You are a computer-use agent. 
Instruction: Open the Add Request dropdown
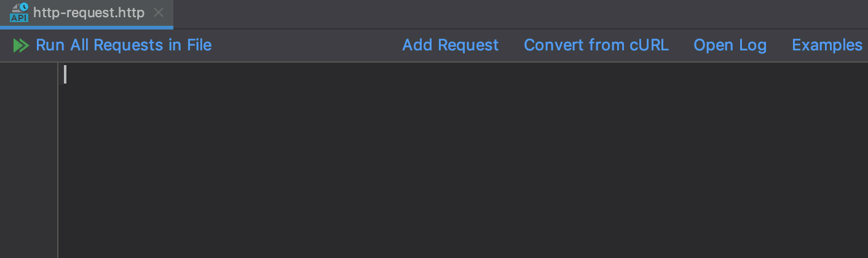[x=450, y=45]
